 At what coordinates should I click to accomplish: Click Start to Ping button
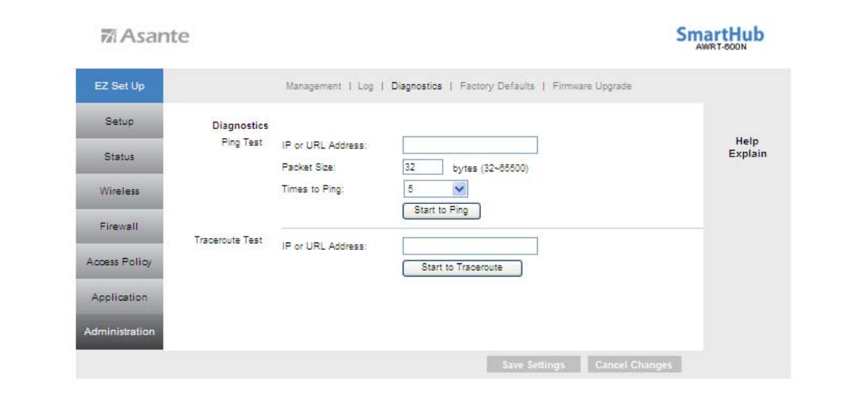click(x=441, y=211)
